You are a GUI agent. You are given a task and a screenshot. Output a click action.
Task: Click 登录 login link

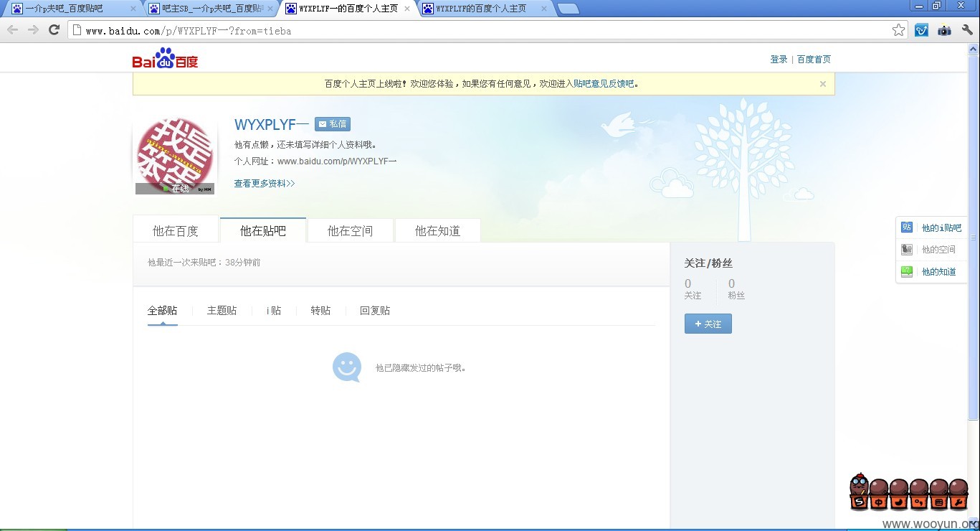[779, 60]
